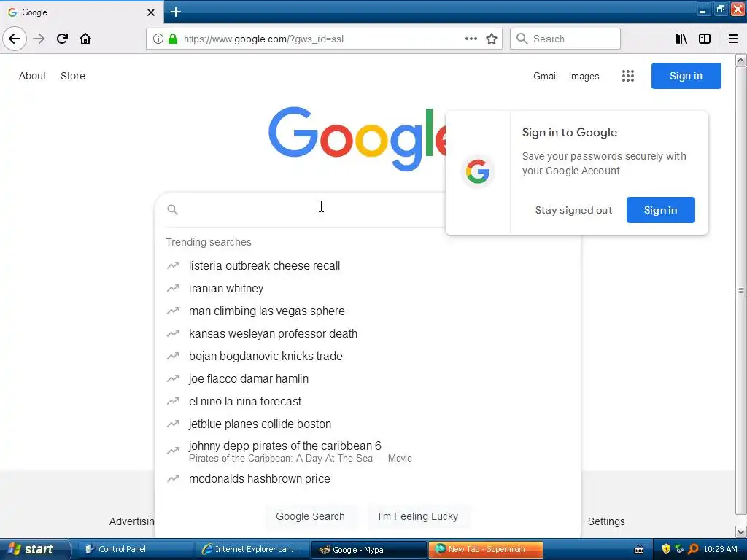Switch to New Tab - Supermium taskbar item
This screenshot has width=747, height=560.
point(485,549)
